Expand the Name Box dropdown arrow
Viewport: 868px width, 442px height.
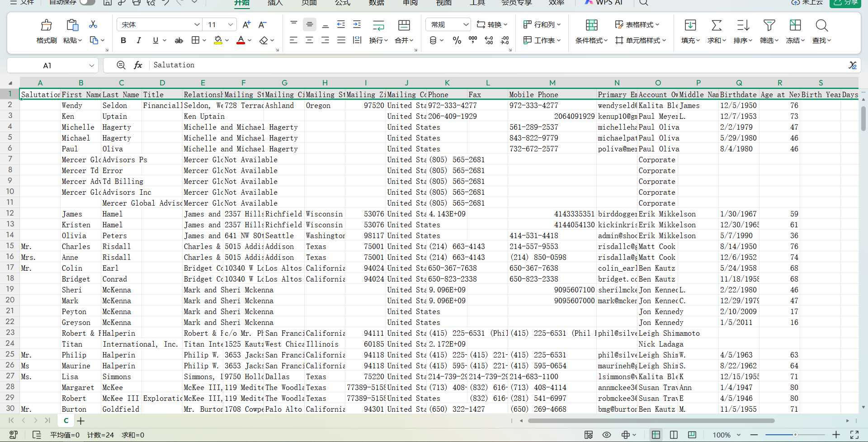pos(91,66)
